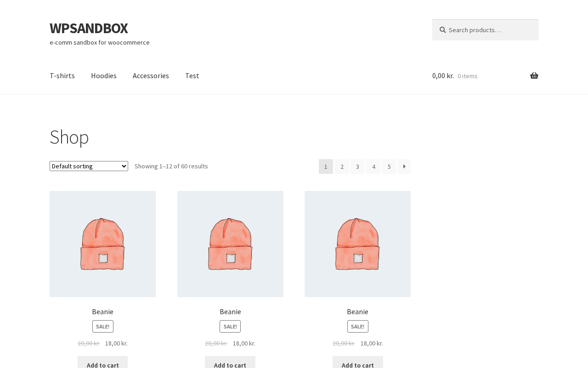
Task: Select the Test menu link
Action: pyautogui.click(x=192, y=75)
